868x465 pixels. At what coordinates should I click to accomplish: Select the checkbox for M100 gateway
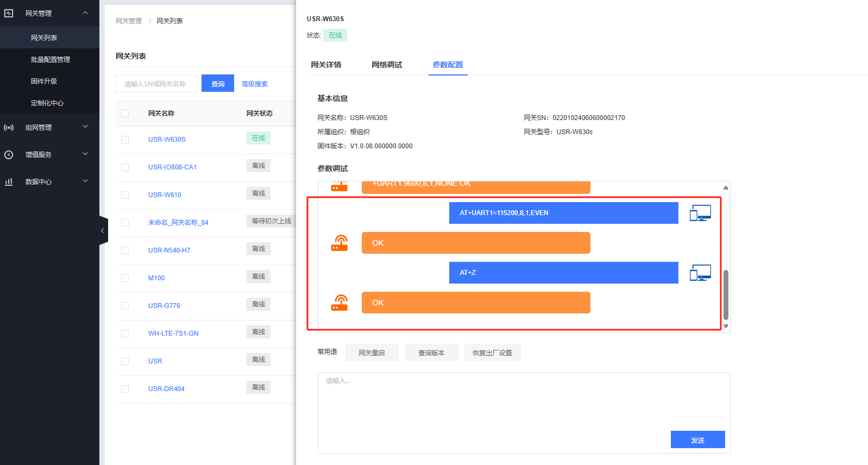[x=125, y=278]
